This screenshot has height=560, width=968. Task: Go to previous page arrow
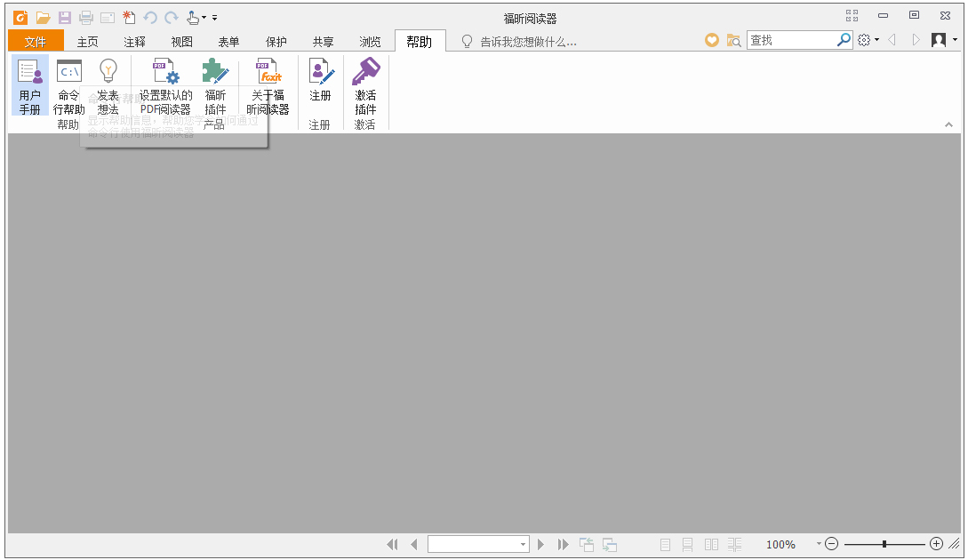point(414,544)
